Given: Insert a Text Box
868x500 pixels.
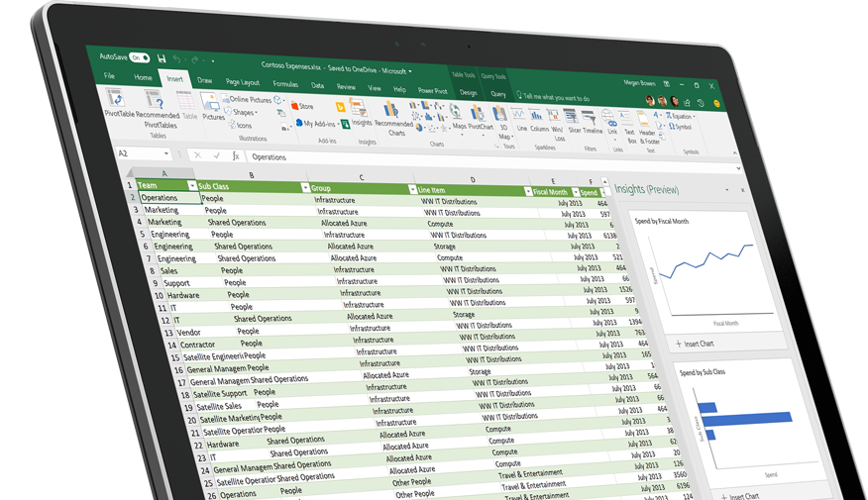Looking at the screenshot, I should tap(629, 118).
